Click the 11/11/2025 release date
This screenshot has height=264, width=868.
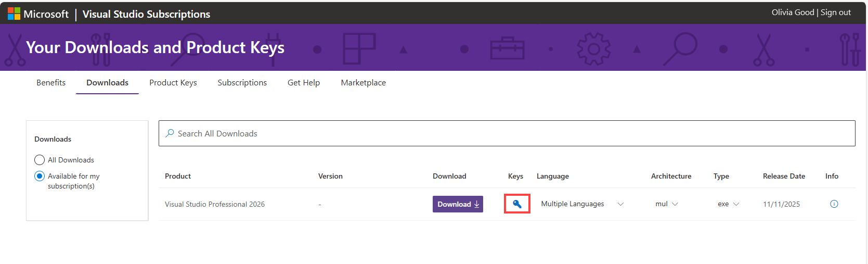click(x=781, y=204)
